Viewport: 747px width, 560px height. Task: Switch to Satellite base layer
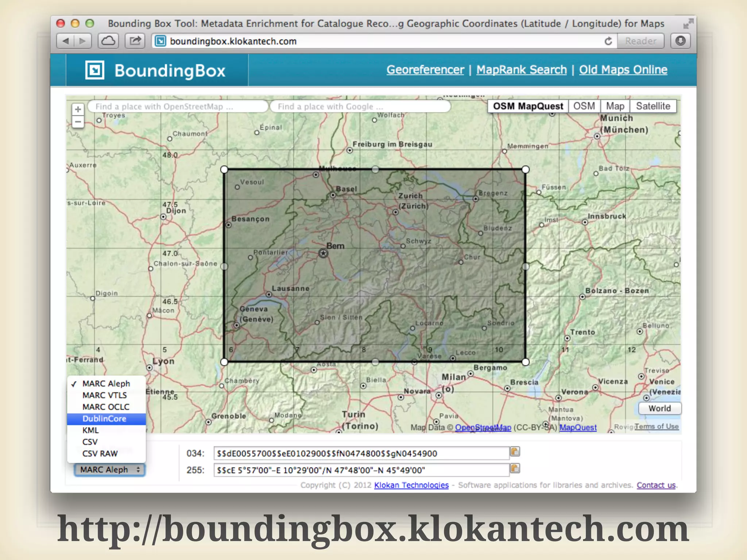653,106
